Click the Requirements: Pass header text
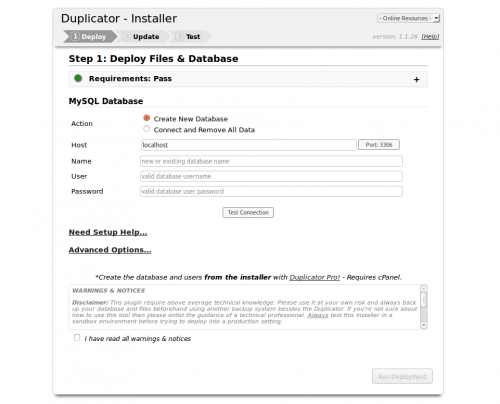 (130, 79)
